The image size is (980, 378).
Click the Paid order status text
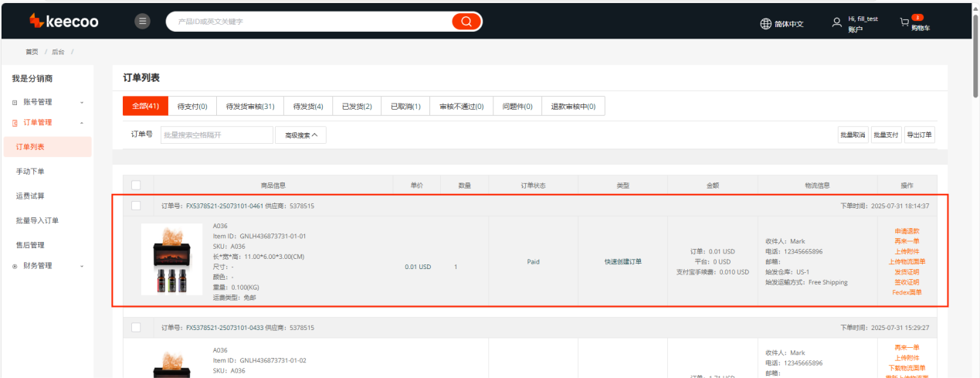533,261
